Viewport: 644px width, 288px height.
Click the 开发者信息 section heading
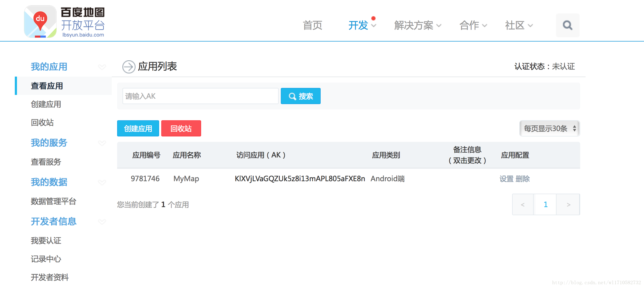tap(54, 221)
